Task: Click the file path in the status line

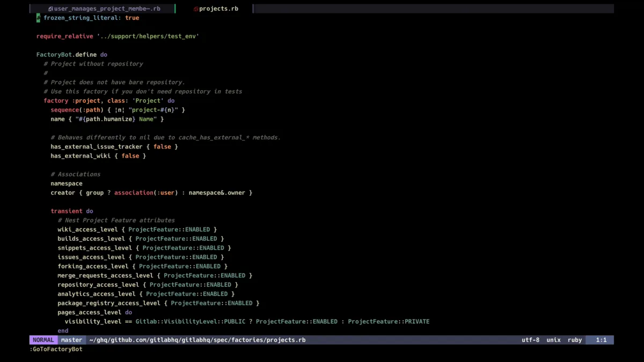Action: [197, 340]
